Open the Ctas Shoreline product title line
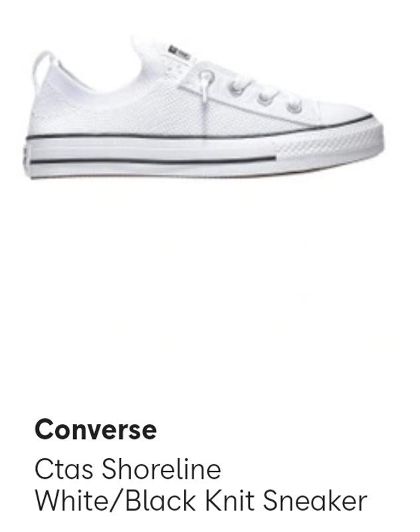Image resolution: width=420 pixels, height=532 pixels. [128, 469]
